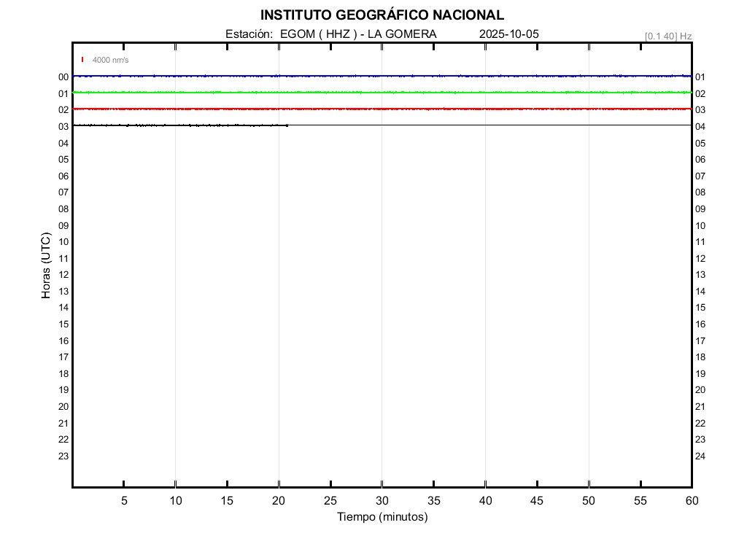Click the red 4000 nm/s scale bar
The image size is (747, 560).
(82, 60)
